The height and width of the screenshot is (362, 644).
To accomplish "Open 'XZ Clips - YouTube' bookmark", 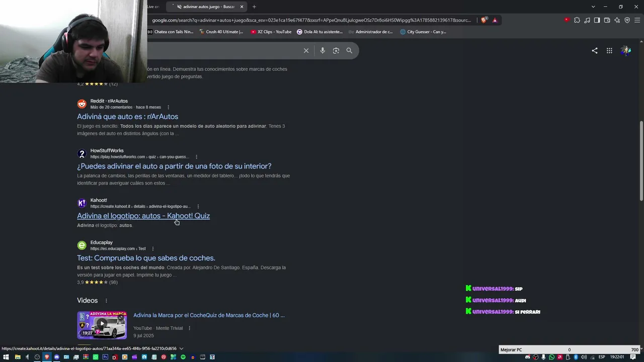I will pyautogui.click(x=271, y=32).
